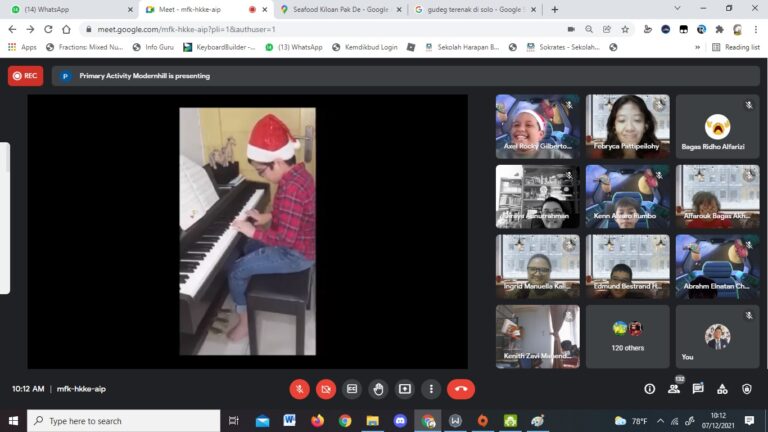Switch to Seafood Kiloan Pak De tab
768x432 pixels.
click(x=335, y=9)
